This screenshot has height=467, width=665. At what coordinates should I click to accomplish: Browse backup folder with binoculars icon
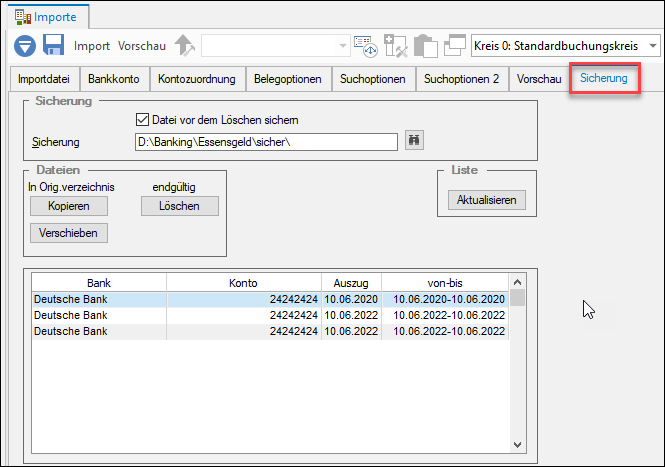click(414, 140)
